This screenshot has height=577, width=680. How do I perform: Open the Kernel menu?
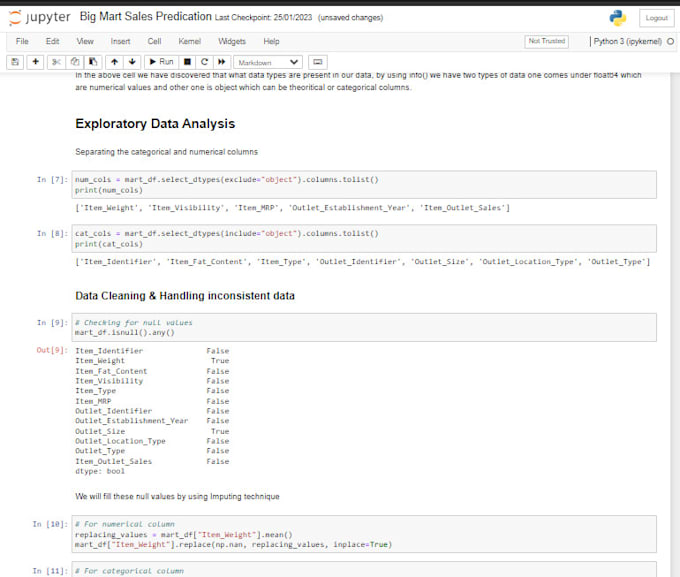tap(190, 42)
